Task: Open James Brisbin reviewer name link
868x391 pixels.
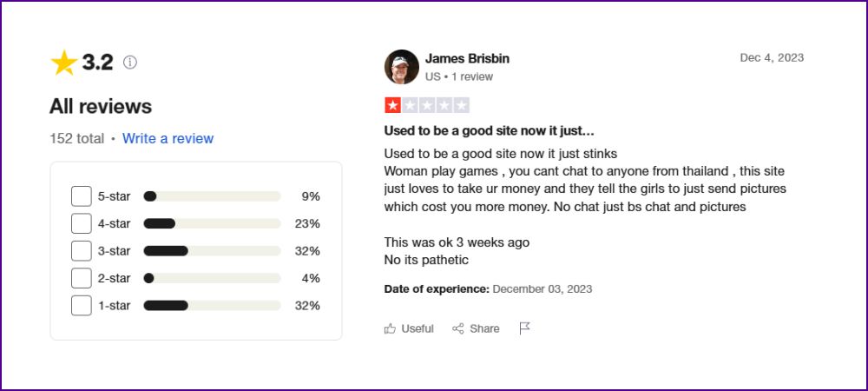Action: coord(467,58)
